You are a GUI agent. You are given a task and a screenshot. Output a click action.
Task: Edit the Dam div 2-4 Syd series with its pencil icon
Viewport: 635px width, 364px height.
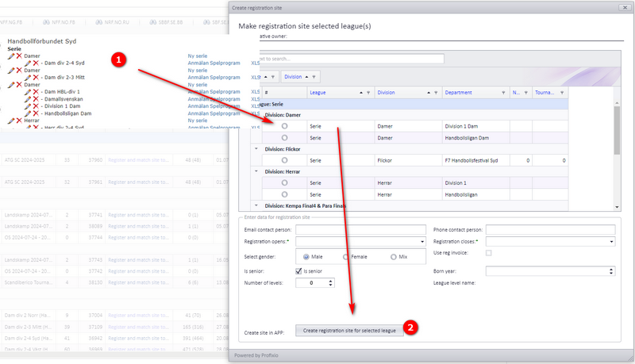point(28,63)
